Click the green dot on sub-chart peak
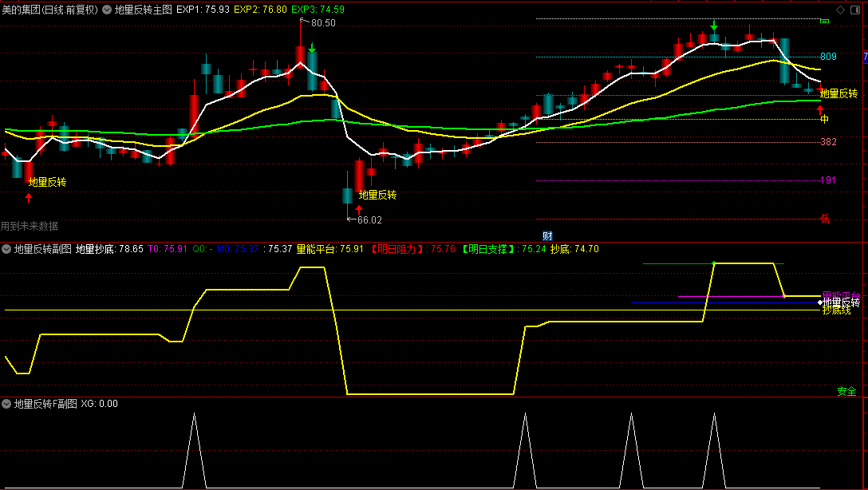Viewport: 868px width, 490px height. 714,263
